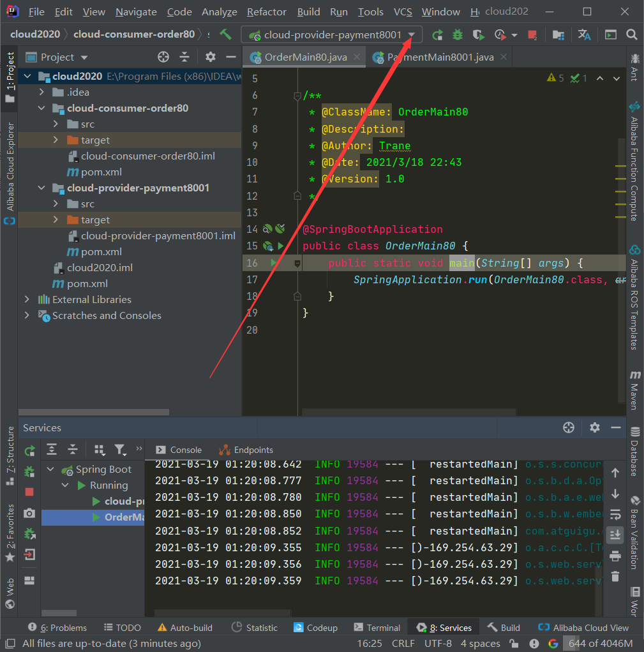Open the TODO tool window
644x652 pixels.
click(123, 628)
